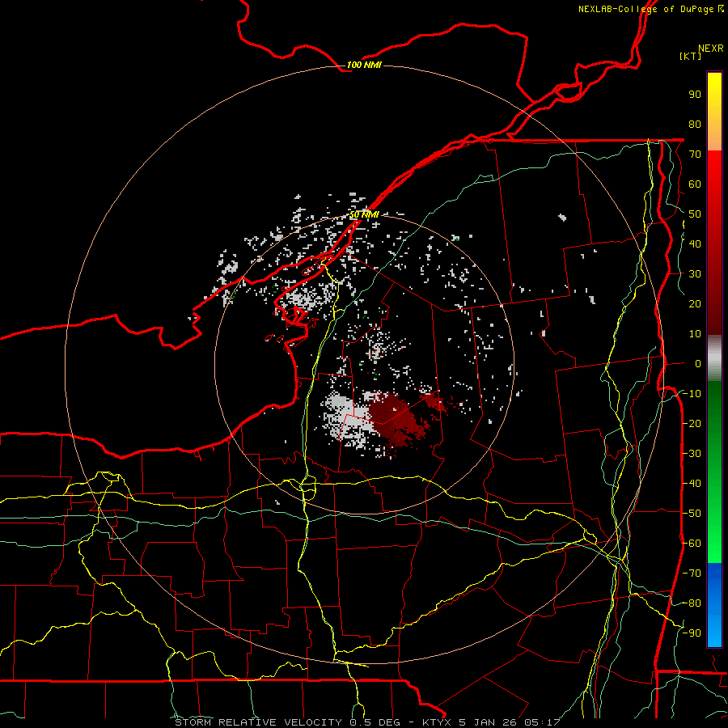Click the [KT] units label
Viewport: 728px width, 728px height.
point(691,56)
